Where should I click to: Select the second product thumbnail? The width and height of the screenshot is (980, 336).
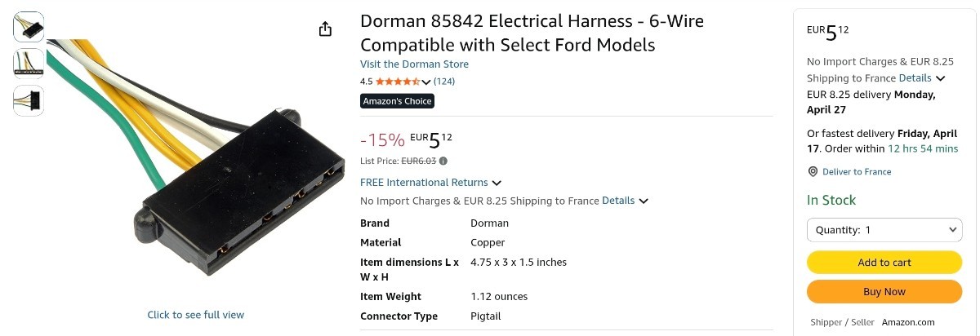click(29, 64)
